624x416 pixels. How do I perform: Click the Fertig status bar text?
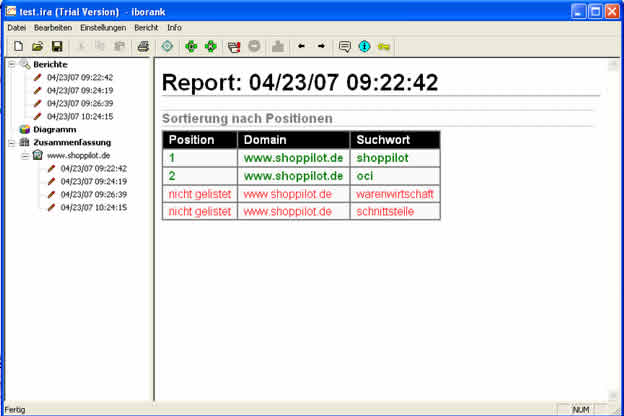15,410
